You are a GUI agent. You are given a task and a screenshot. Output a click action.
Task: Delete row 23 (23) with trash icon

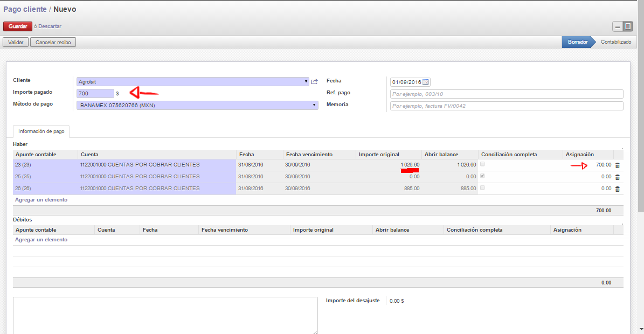pos(617,165)
